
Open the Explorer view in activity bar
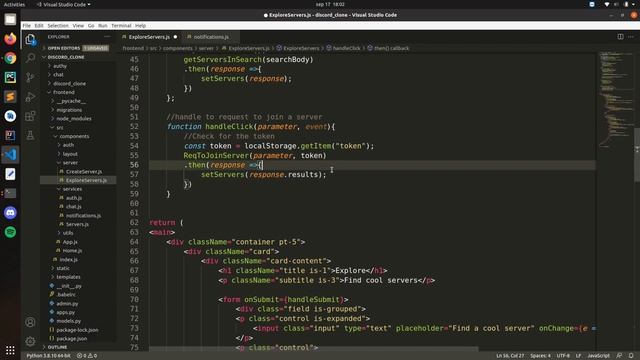coord(31,39)
